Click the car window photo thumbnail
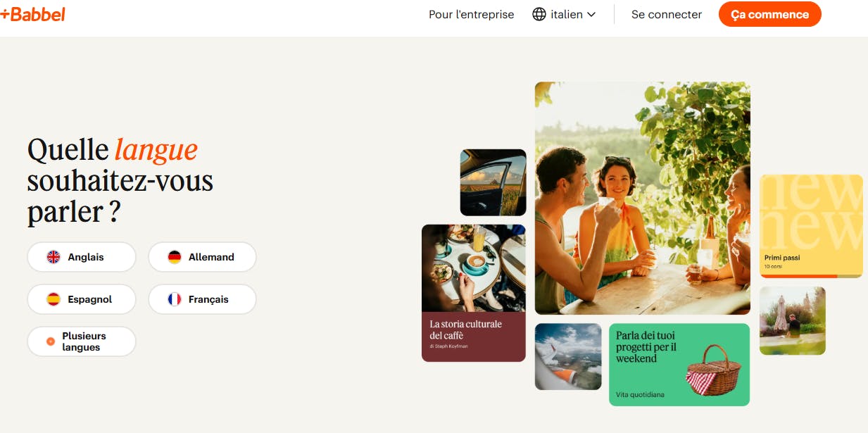 tap(493, 182)
